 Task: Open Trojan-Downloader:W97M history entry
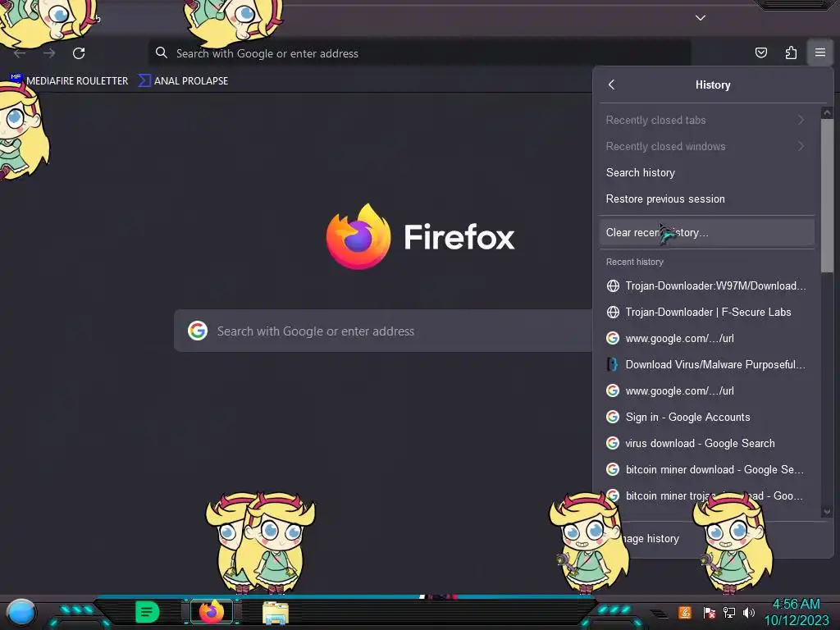coord(706,285)
